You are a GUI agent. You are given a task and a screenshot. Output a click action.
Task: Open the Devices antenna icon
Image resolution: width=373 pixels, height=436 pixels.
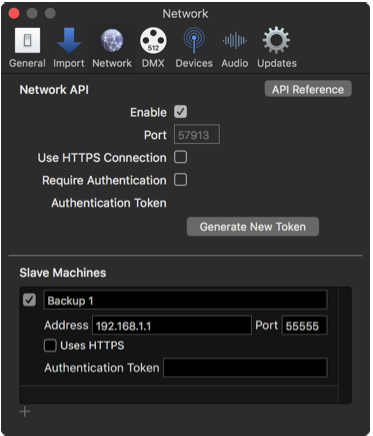point(194,41)
